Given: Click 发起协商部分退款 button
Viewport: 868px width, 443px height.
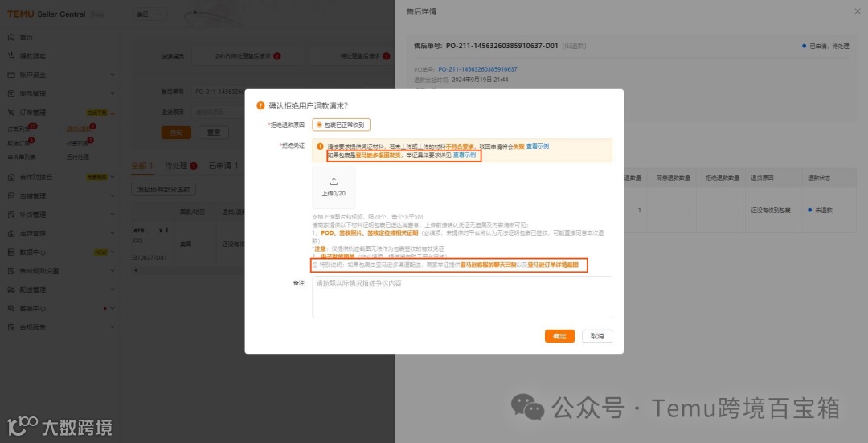Looking at the screenshot, I should pyautogui.click(x=163, y=190).
